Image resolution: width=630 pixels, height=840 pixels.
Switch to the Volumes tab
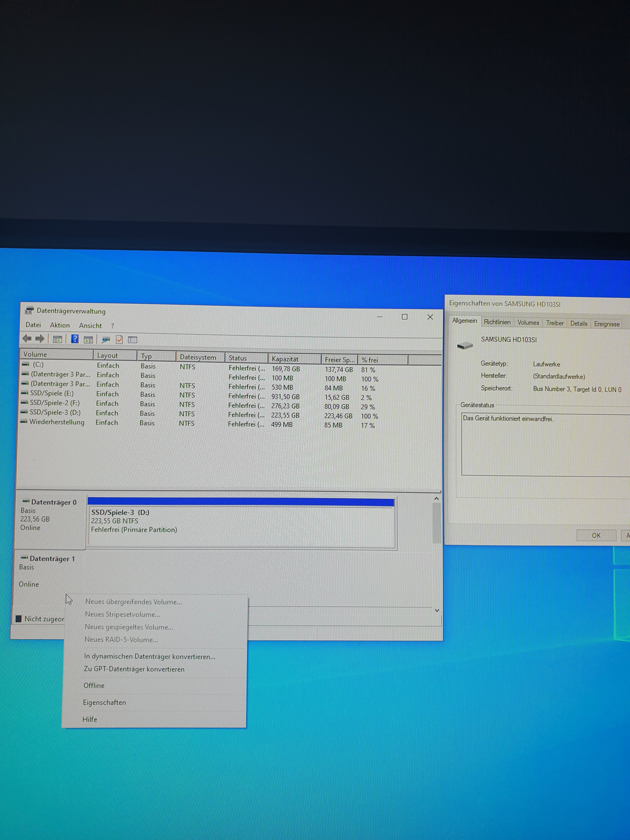[528, 322]
